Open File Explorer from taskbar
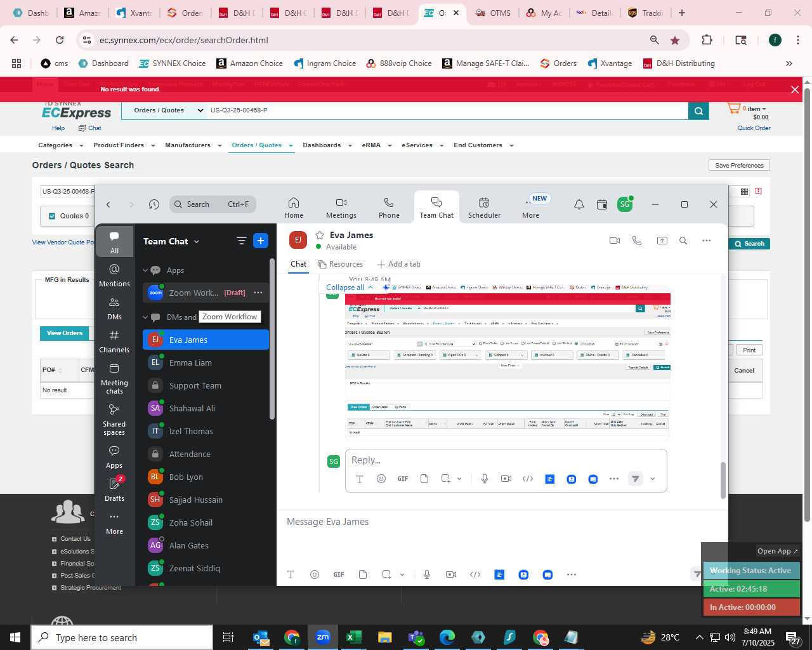The height and width of the screenshot is (650, 812). (384, 637)
